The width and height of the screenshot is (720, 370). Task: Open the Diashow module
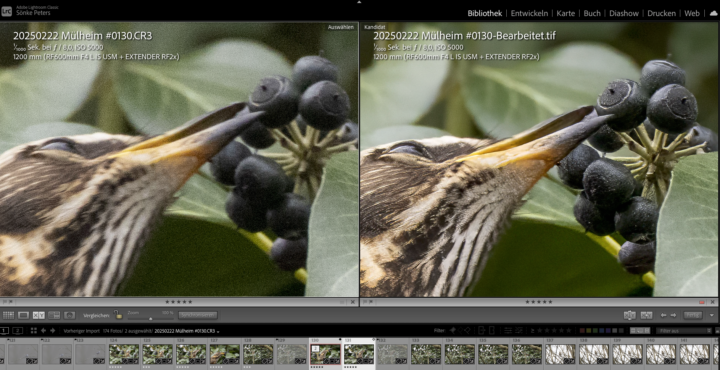click(x=624, y=13)
